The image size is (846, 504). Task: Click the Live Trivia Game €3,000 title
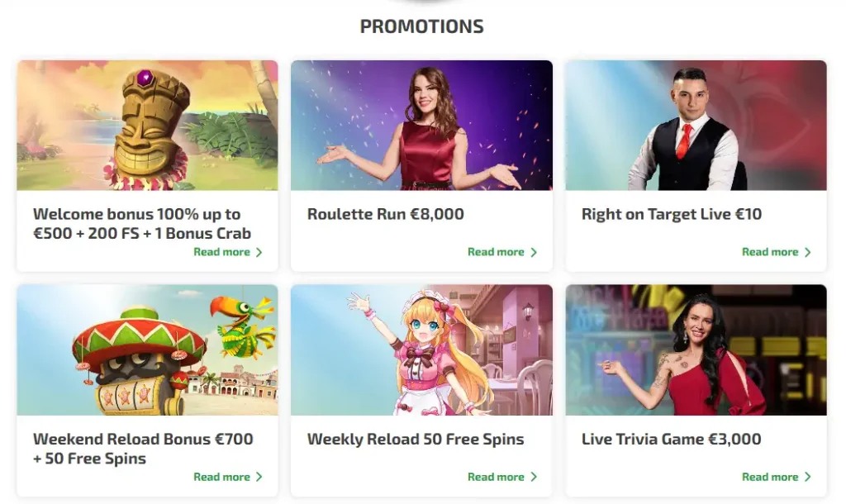click(671, 440)
